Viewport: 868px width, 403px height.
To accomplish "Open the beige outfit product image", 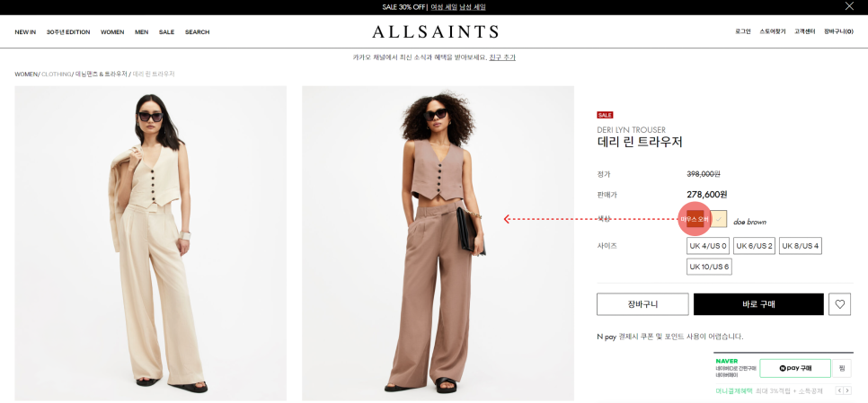I will (x=151, y=243).
